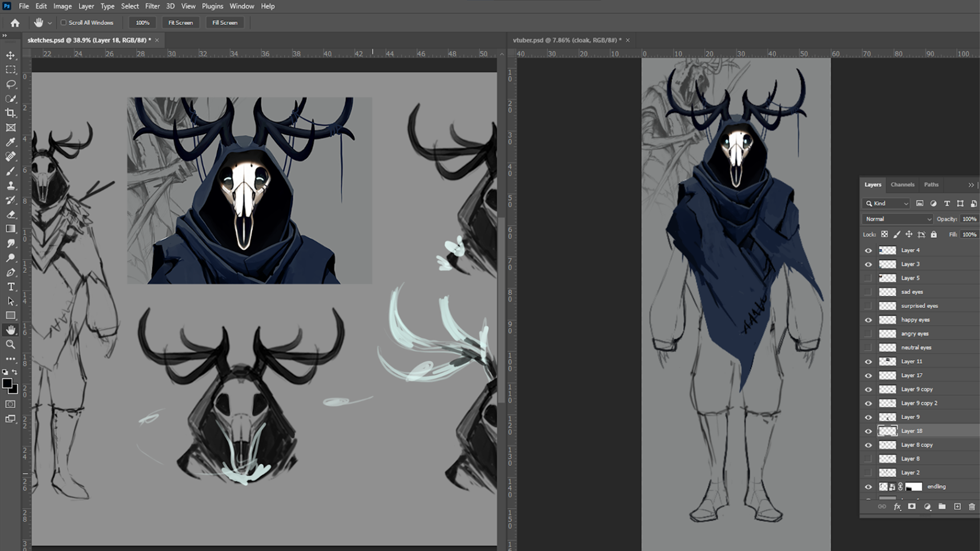Hide the happy eyes layer
The image size is (980, 551).
point(868,320)
